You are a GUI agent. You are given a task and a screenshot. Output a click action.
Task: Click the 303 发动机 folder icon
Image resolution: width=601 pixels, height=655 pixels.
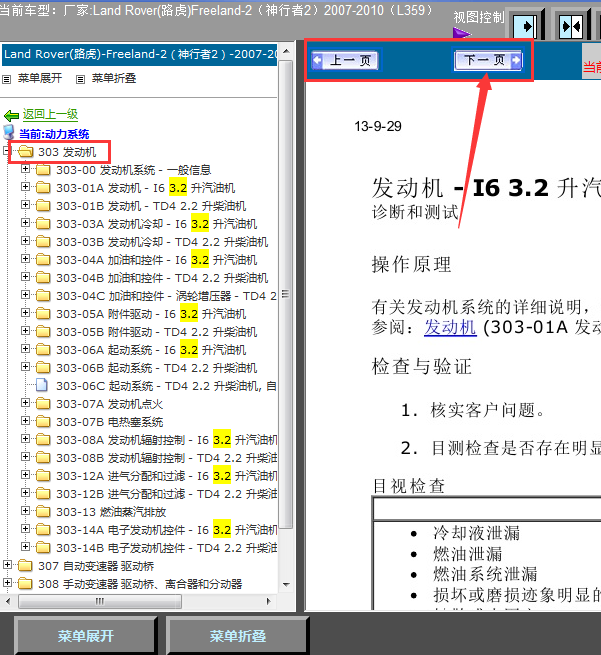(x=25, y=152)
